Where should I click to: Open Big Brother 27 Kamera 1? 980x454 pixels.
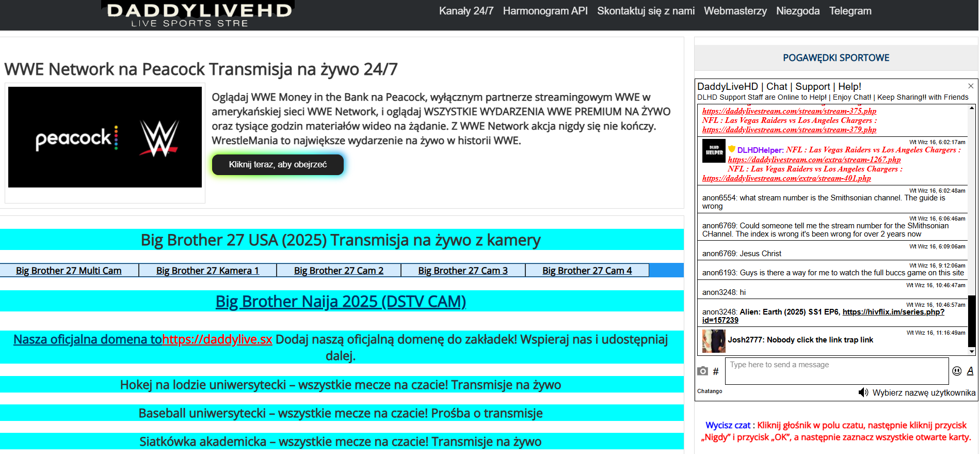coord(207,271)
